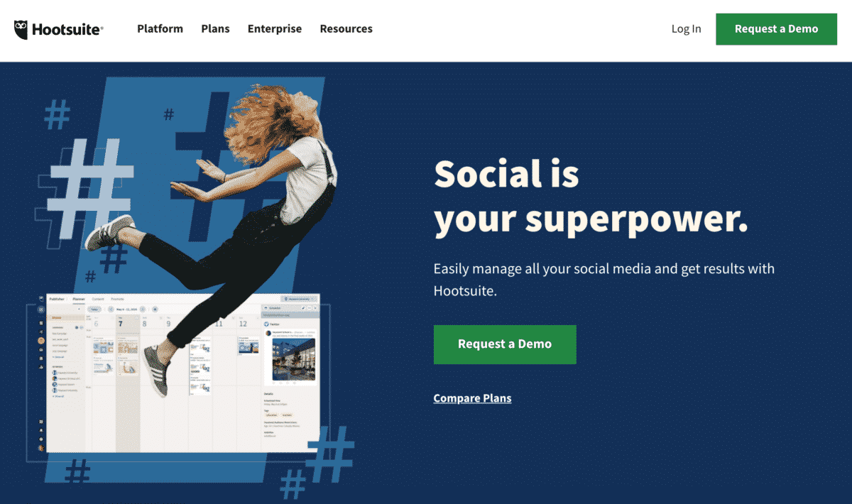
Task: Select the Publisher tab in the dashboard preview
Action: click(x=57, y=299)
